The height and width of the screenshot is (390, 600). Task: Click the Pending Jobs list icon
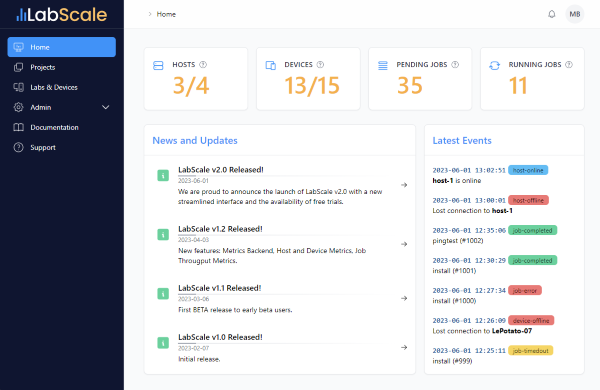tap(383, 65)
